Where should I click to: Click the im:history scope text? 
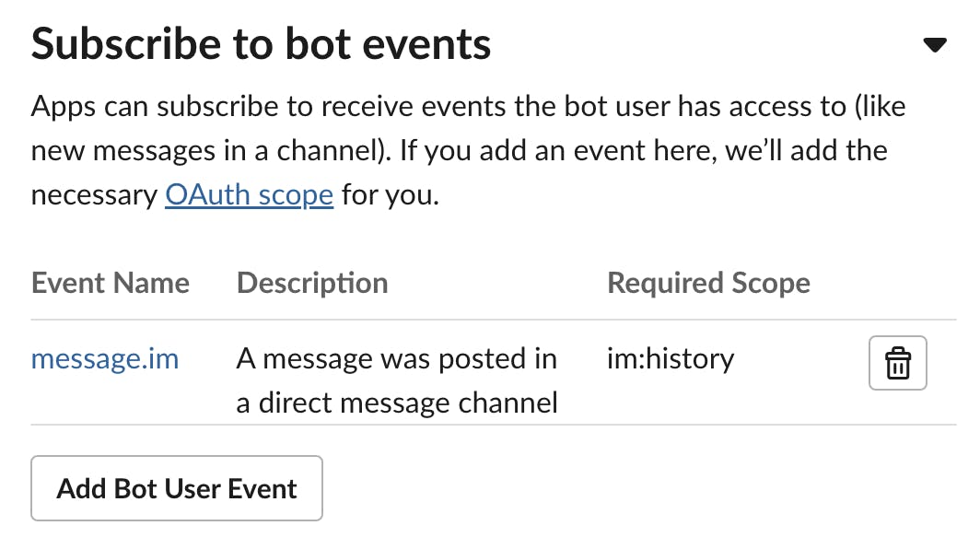click(x=671, y=359)
